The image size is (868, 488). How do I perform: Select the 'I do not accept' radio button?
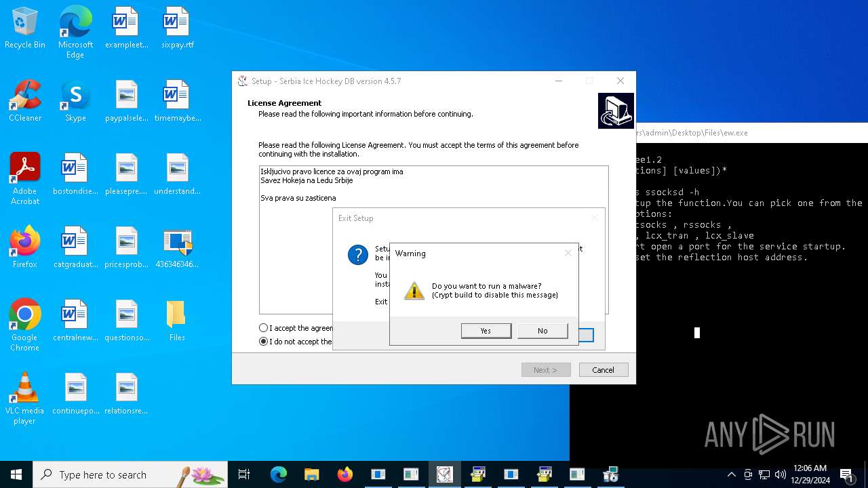(264, 342)
